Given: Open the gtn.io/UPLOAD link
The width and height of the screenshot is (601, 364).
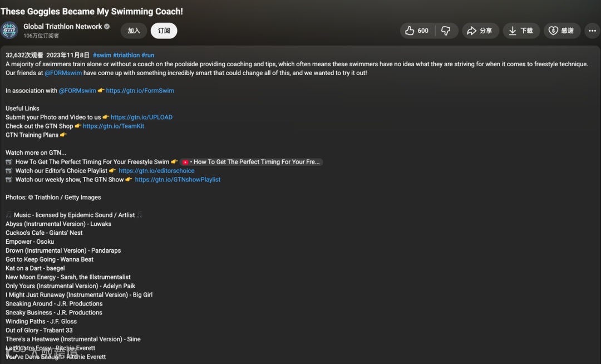Looking at the screenshot, I should [x=141, y=117].
